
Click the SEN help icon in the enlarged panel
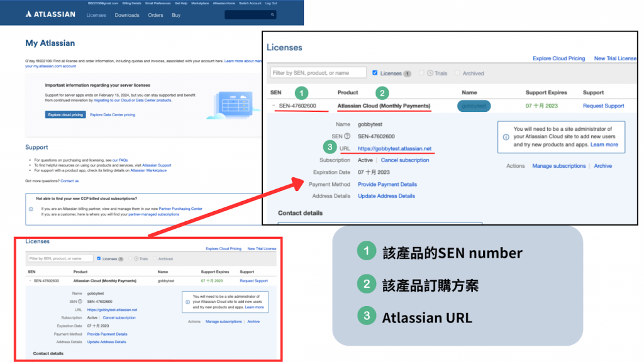(347, 136)
